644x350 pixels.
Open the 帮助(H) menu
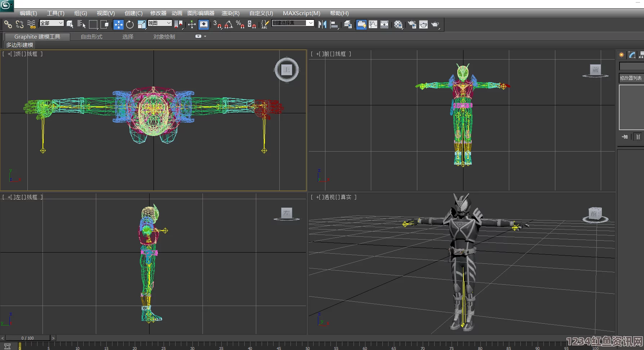click(339, 13)
